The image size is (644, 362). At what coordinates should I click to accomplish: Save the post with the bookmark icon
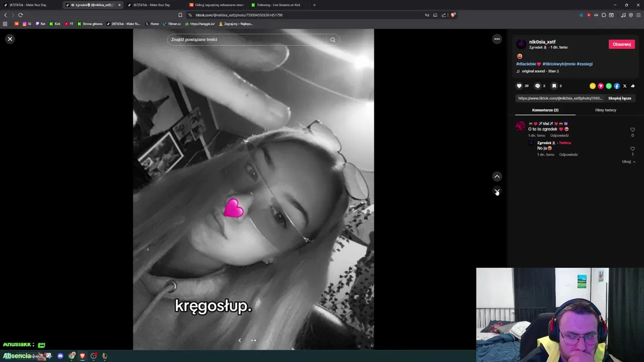tap(554, 86)
